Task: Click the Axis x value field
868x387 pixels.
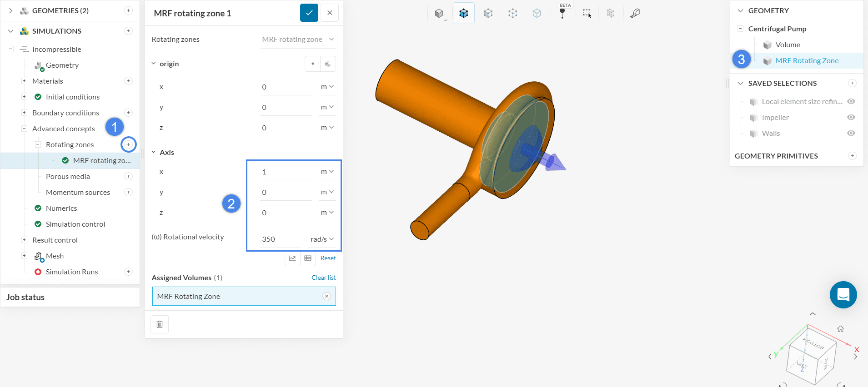Action: (x=286, y=172)
